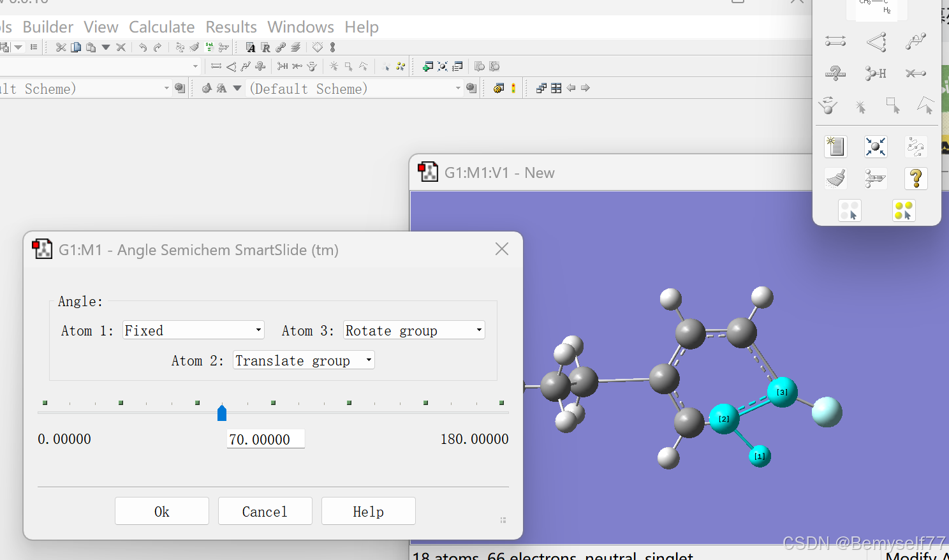
Task: Close the Angle Semichem SmartSlide dialog
Action: [x=502, y=249]
